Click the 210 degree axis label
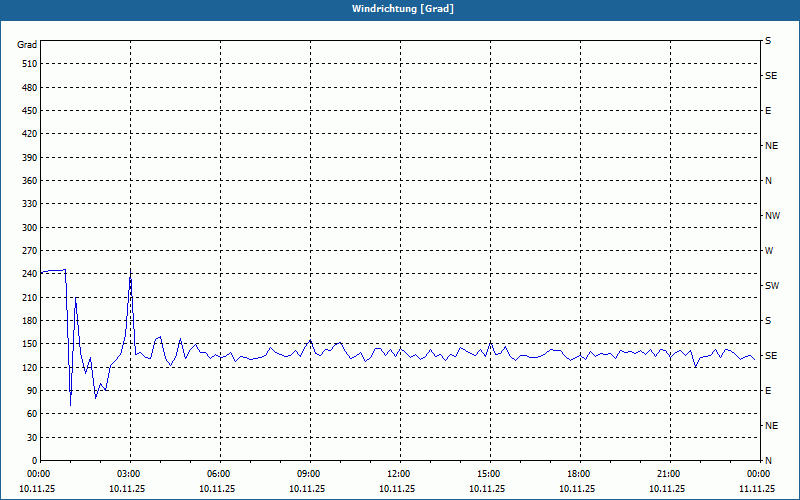This screenshot has width=800, height=500. (30, 297)
